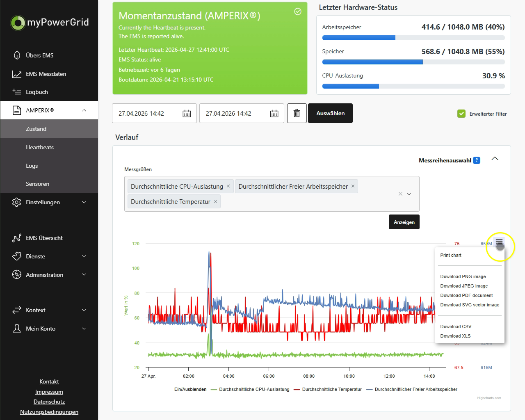Click the Auswählen button

[x=330, y=113]
